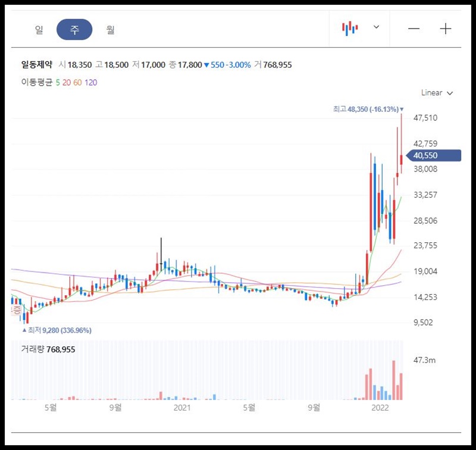Image resolution: width=476 pixels, height=450 pixels.
Task: Open the Linear scale dropdown
Action: coord(437,93)
